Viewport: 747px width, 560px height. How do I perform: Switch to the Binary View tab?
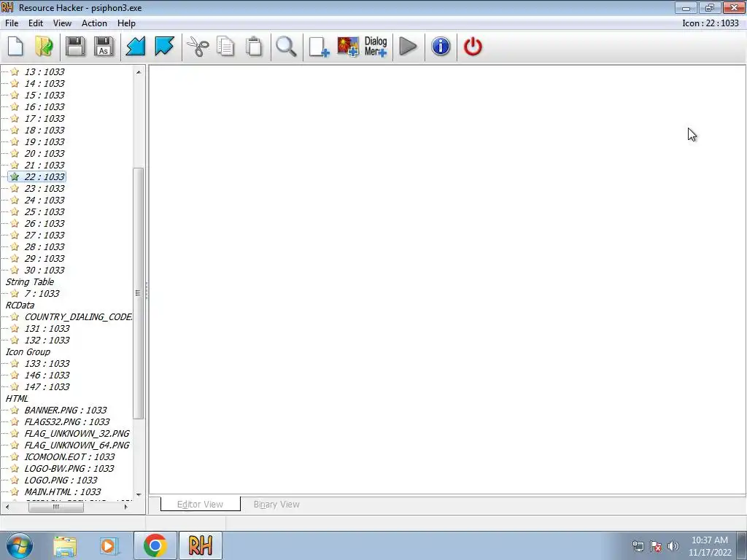point(276,505)
